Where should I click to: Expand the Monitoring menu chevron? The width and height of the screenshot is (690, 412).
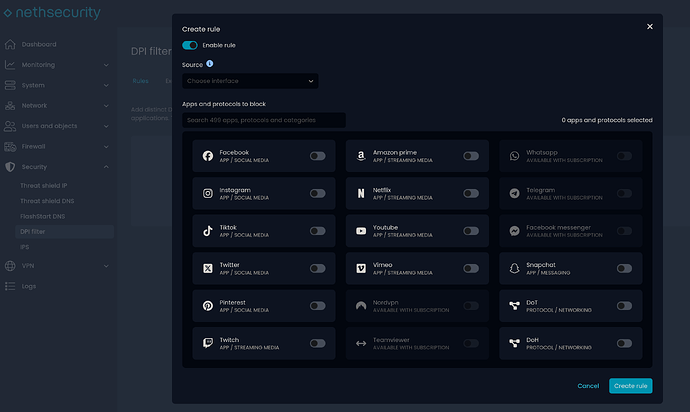(106, 65)
